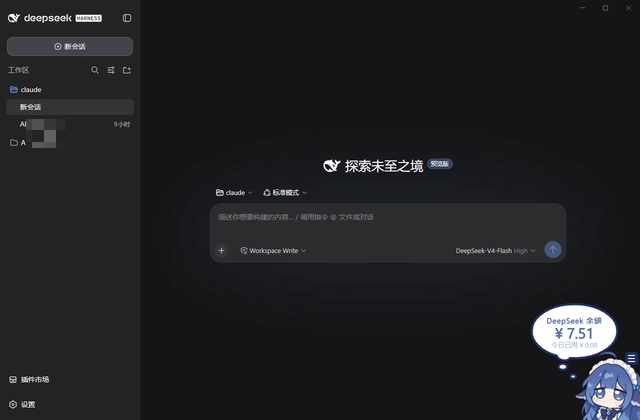Collapse the sidebar with the panel icon
640x420 pixels.
pyautogui.click(x=127, y=18)
